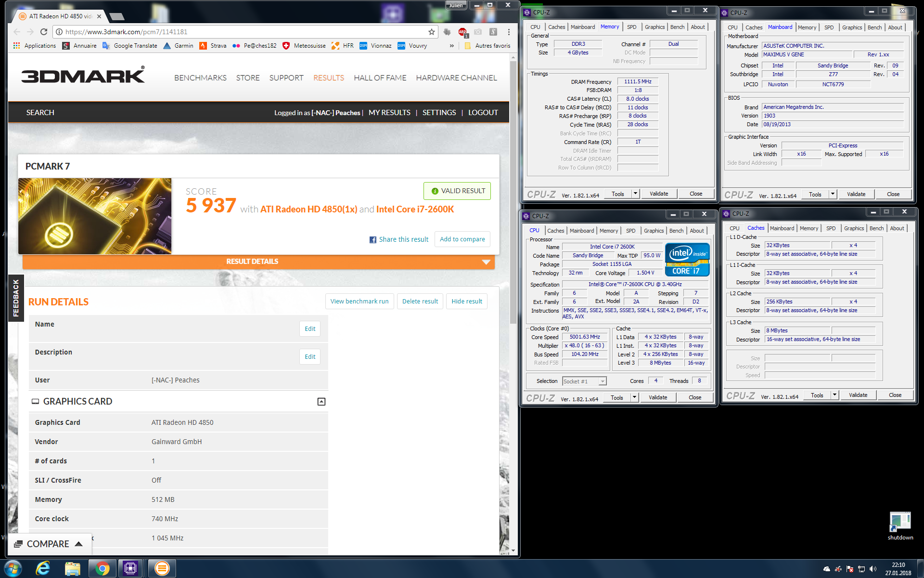The width and height of the screenshot is (924, 578).
Task: Open the volume speaker tray icon
Action: point(873,569)
